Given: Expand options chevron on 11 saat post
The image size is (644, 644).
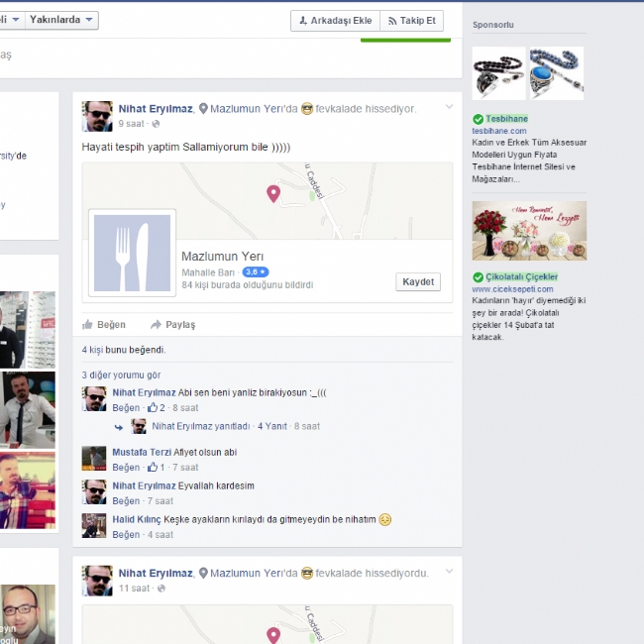Looking at the screenshot, I should [449, 572].
